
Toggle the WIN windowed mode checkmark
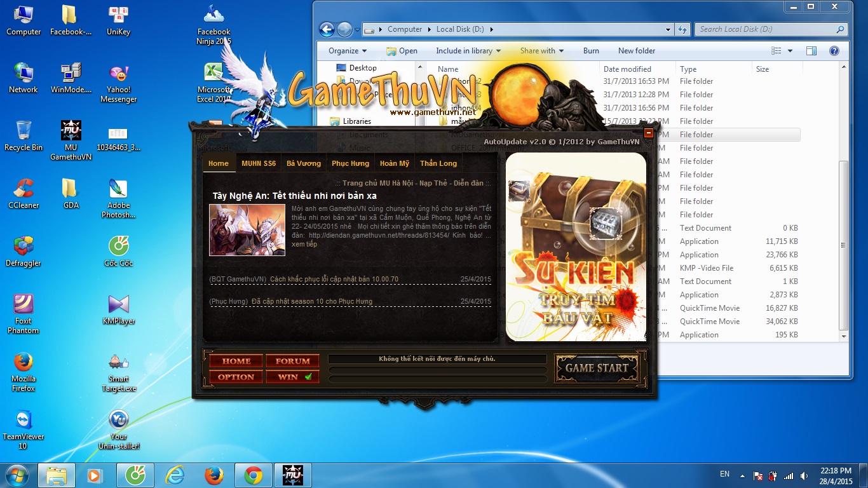(308, 377)
